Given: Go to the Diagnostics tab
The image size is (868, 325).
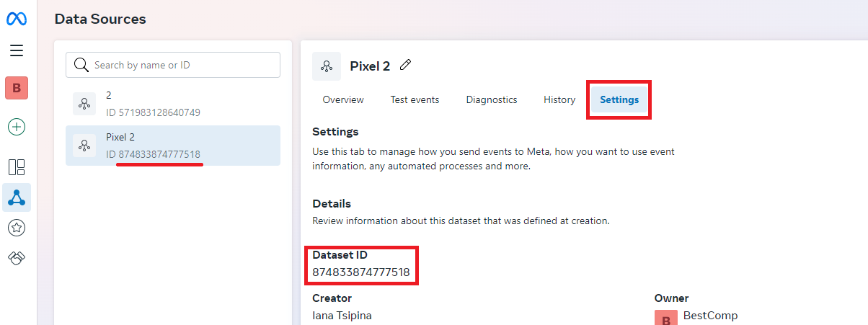Looking at the screenshot, I should coord(492,100).
